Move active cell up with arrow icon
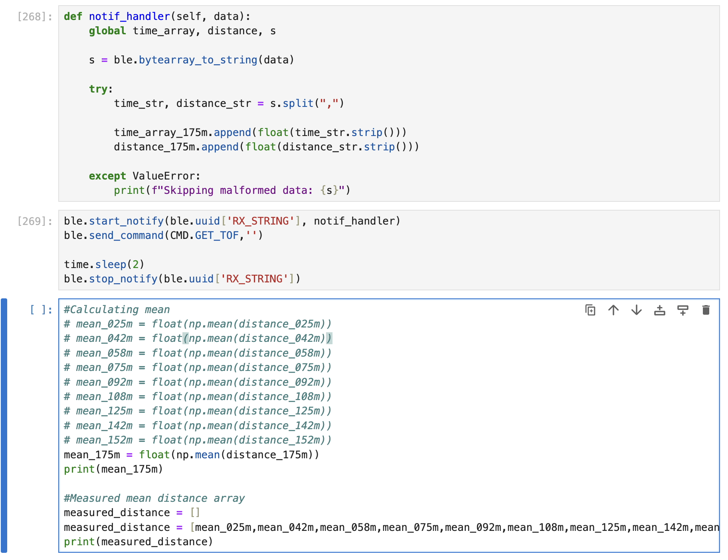This screenshot has width=728, height=560. point(613,310)
